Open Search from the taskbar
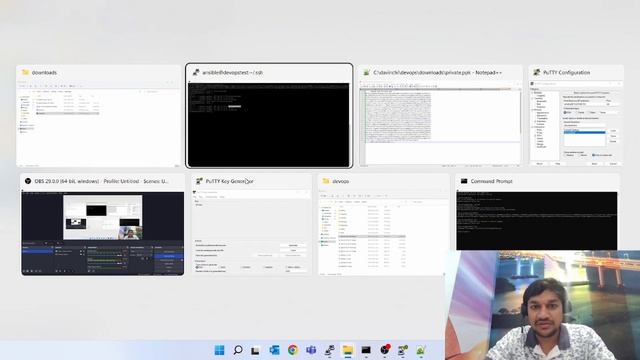 pyautogui.click(x=238, y=350)
